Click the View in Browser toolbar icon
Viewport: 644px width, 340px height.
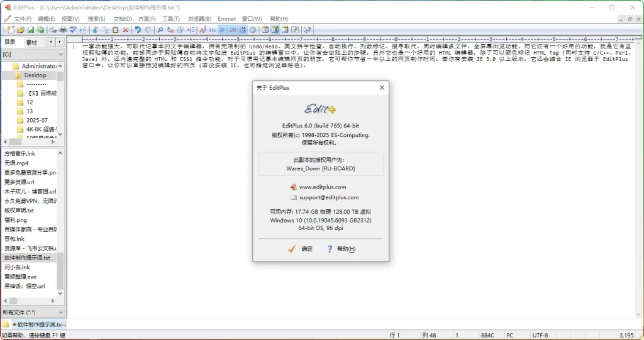83,30
